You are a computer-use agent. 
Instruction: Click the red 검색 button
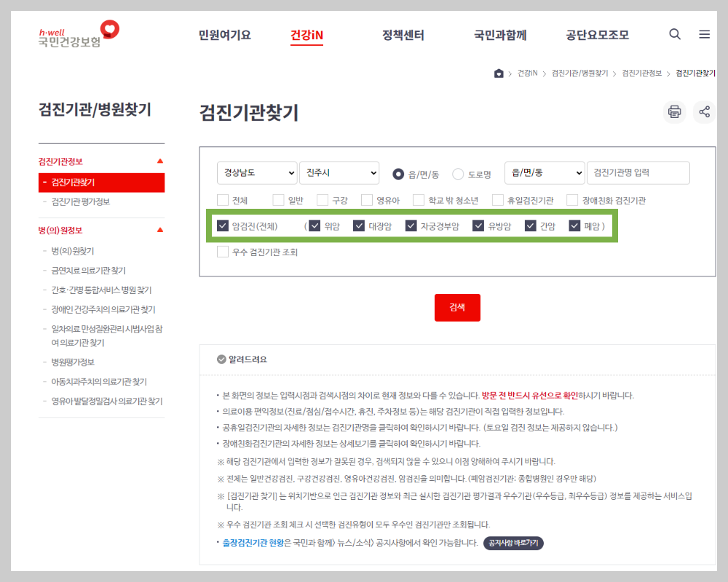pos(457,307)
